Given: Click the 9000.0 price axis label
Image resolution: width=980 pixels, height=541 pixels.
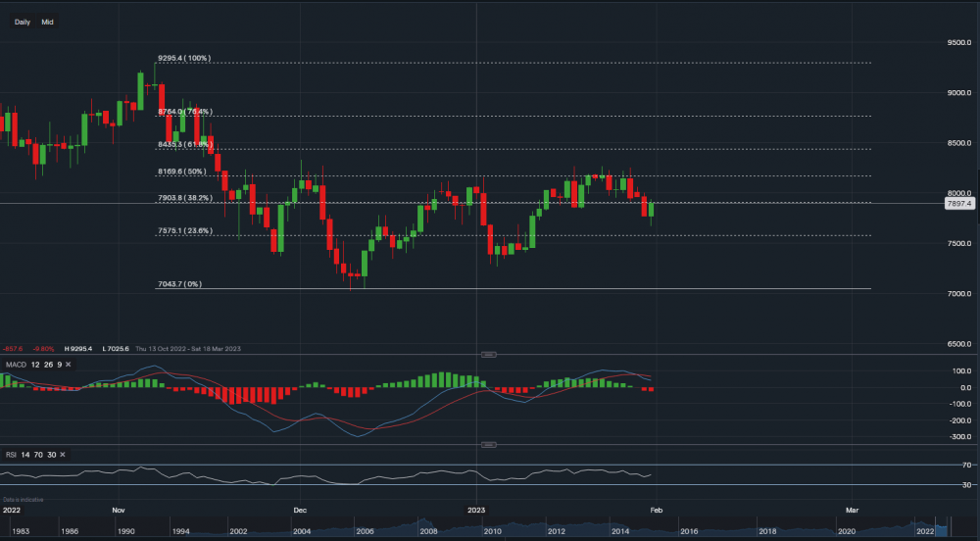Looking at the screenshot, I should 957,93.
